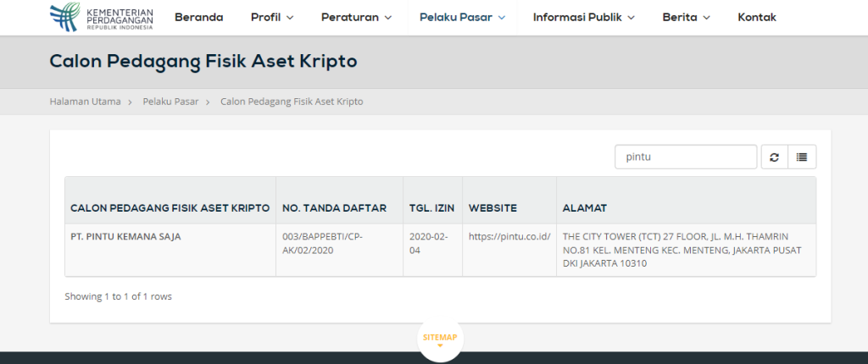Toggle the table list view icon
This screenshot has width=868, height=364.
(x=802, y=157)
